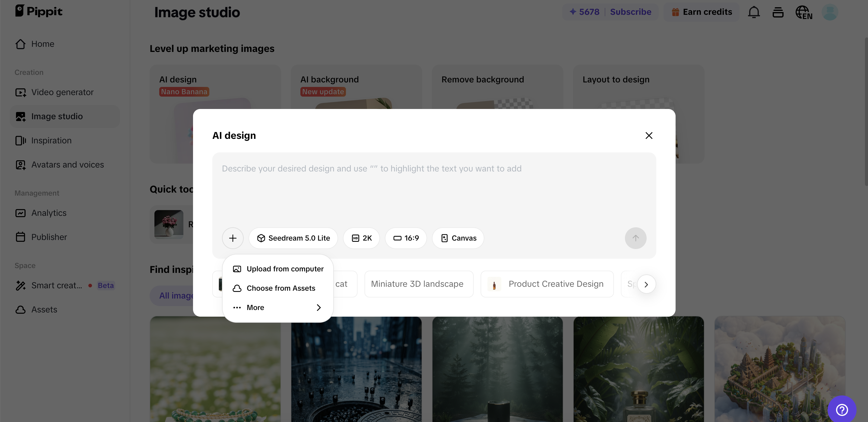Image resolution: width=868 pixels, height=422 pixels.
Task: Click the design description text field
Action: point(434,189)
